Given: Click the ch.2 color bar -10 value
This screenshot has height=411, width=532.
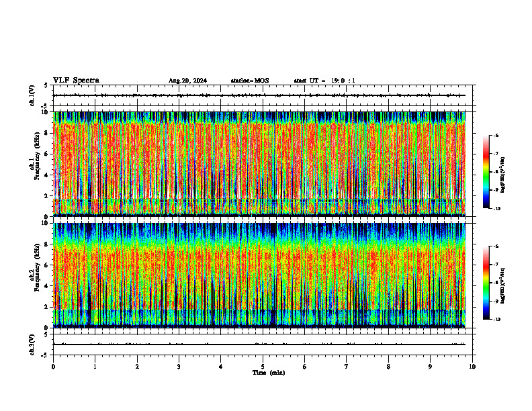Looking at the screenshot, I should 497,320.
